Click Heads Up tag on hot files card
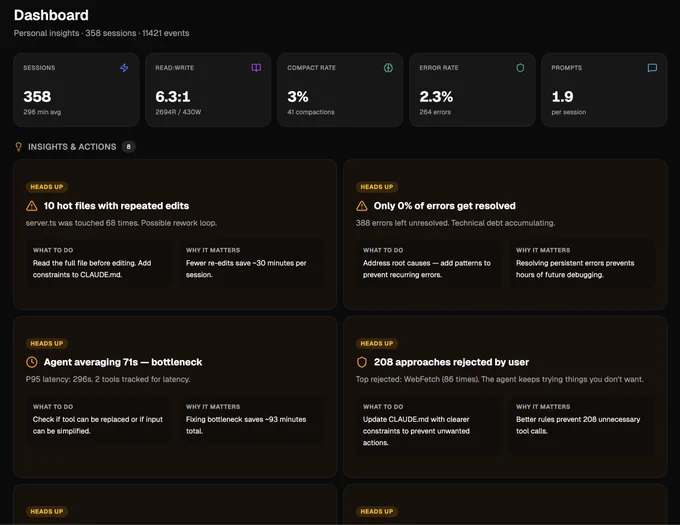The width and height of the screenshot is (680, 525). (47, 187)
